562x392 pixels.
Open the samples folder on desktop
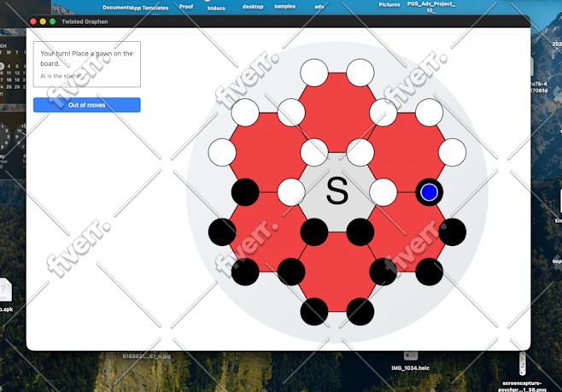point(285,6)
